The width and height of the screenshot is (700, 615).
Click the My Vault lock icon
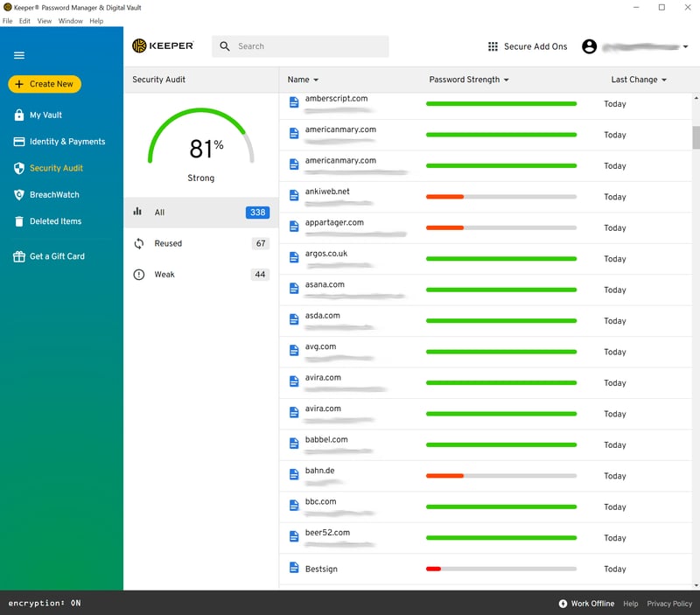click(19, 115)
